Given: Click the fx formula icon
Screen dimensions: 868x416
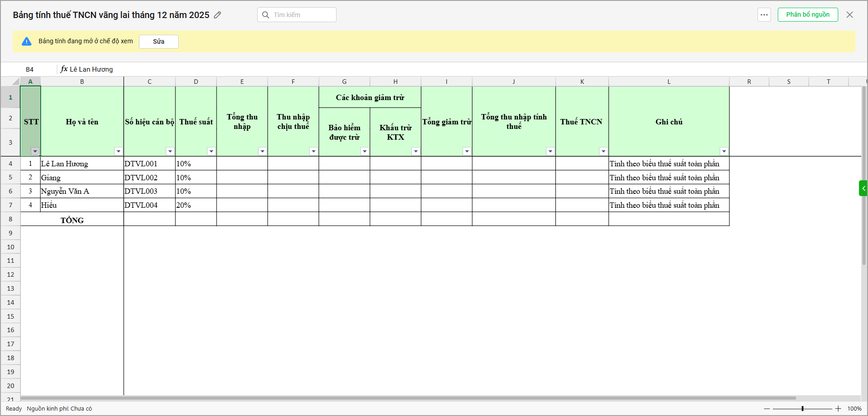Looking at the screenshot, I should [x=64, y=69].
